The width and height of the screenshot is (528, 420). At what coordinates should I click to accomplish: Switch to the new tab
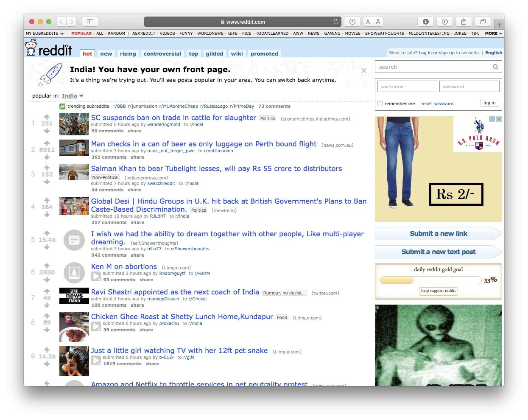[x=106, y=54]
